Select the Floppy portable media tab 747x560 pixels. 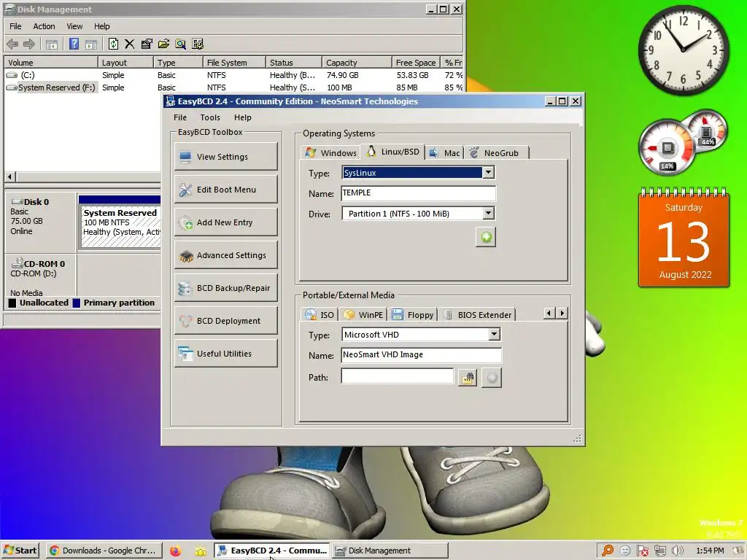pyautogui.click(x=413, y=315)
